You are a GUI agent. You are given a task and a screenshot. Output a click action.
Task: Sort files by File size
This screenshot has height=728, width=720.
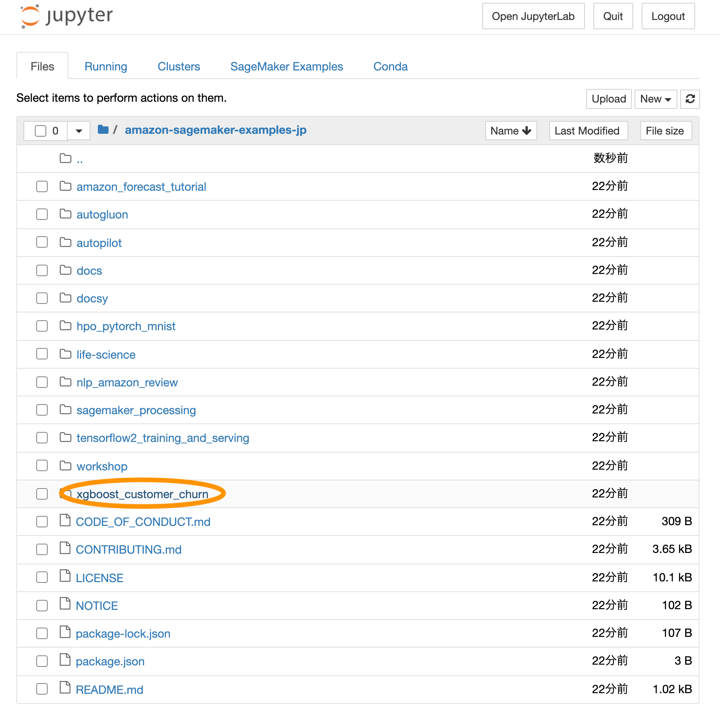(666, 131)
